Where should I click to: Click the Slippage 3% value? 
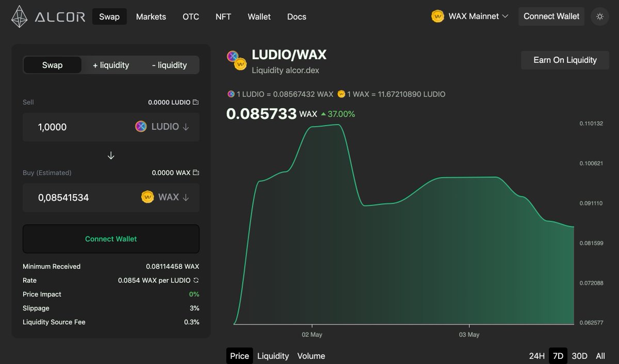click(x=194, y=308)
